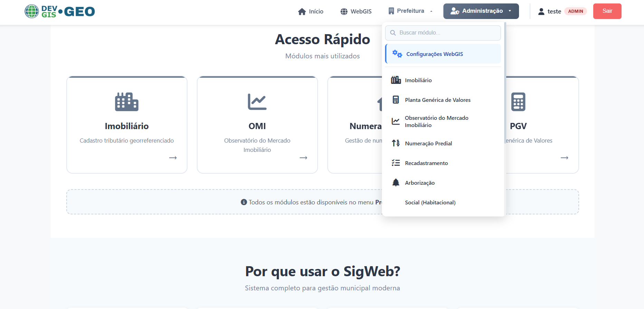The height and width of the screenshot is (309, 644).
Task: Expand the Administração dropdown button
Action: point(481,11)
